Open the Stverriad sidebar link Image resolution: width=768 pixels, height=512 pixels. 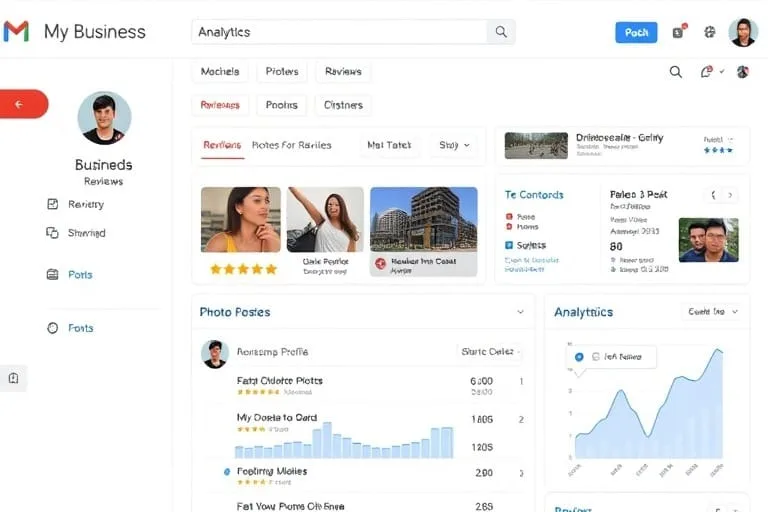coord(87,233)
